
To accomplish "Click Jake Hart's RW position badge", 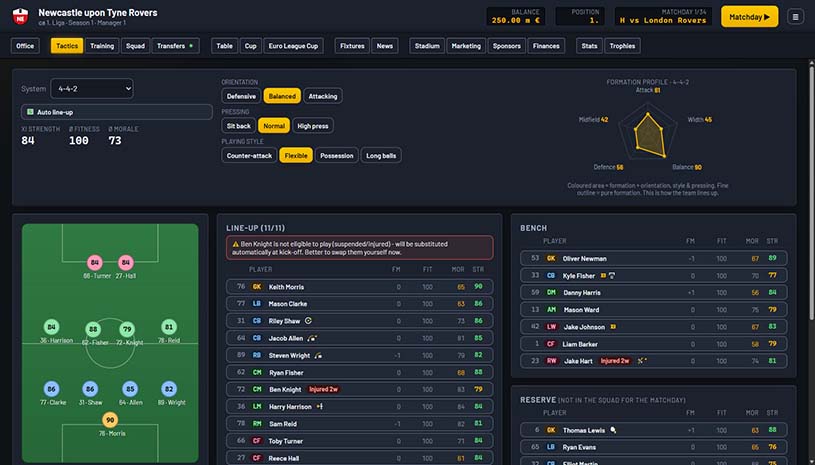I will tap(551, 361).
